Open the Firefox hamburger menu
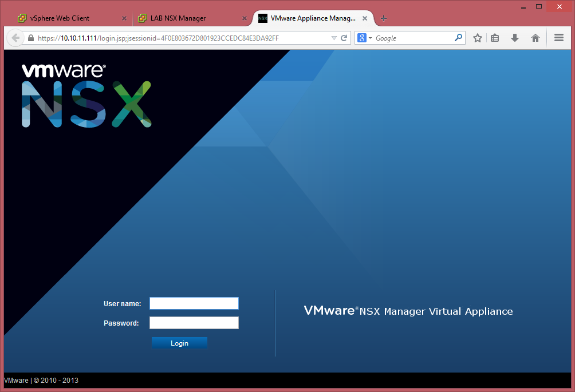Image resolution: width=575 pixels, height=392 pixels. pyautogui.click(x=559, y=38)
